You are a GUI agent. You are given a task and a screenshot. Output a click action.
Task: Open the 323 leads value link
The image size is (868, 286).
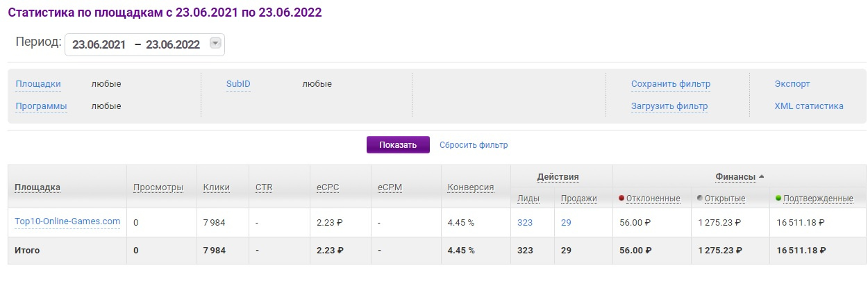[x=524, y=222]
